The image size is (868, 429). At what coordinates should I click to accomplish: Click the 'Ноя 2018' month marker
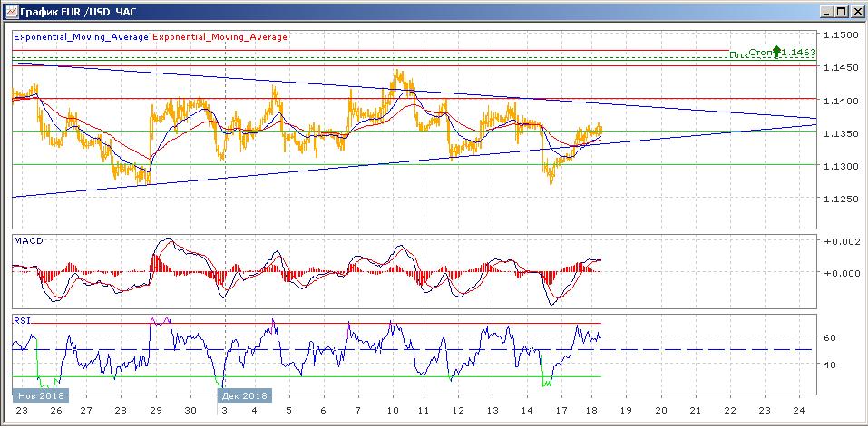click(41, 395)
